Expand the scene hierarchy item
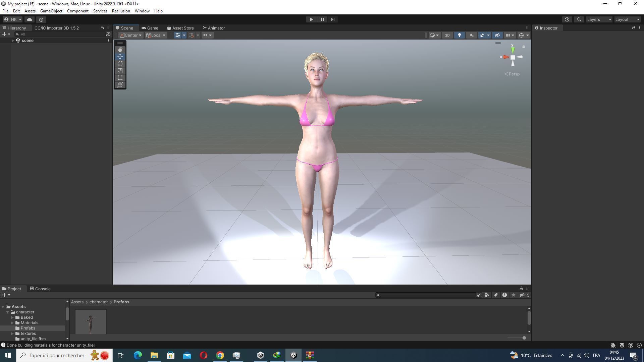The width and height of the screenshot is (644, 362). pos(13,41)
